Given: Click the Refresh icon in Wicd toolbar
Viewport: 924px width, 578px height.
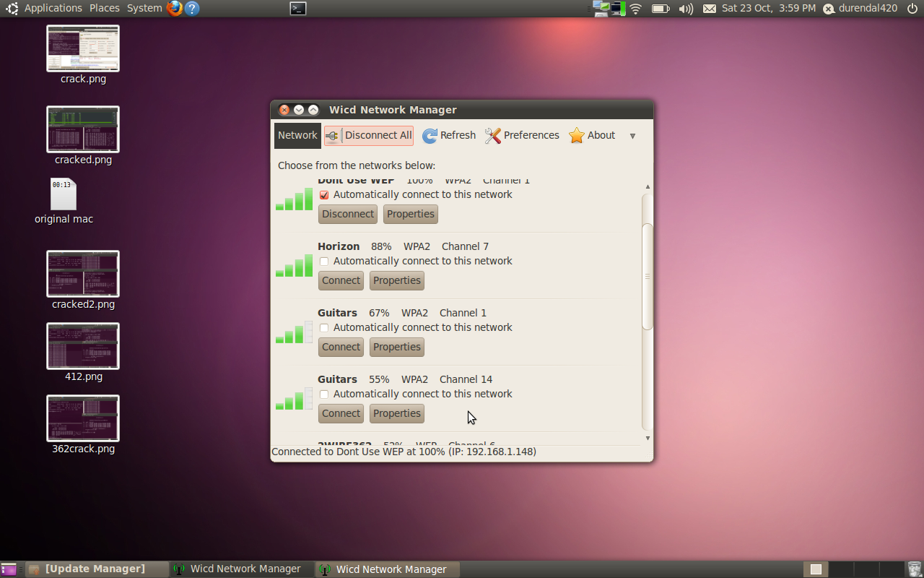Looking at the screenshot, I should tap(430, 136).
